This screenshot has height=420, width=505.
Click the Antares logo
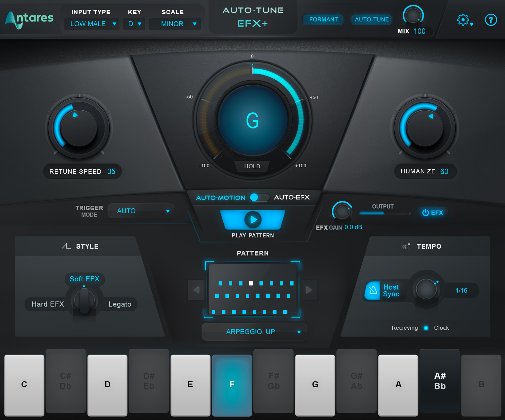click(x=29, y=19)
